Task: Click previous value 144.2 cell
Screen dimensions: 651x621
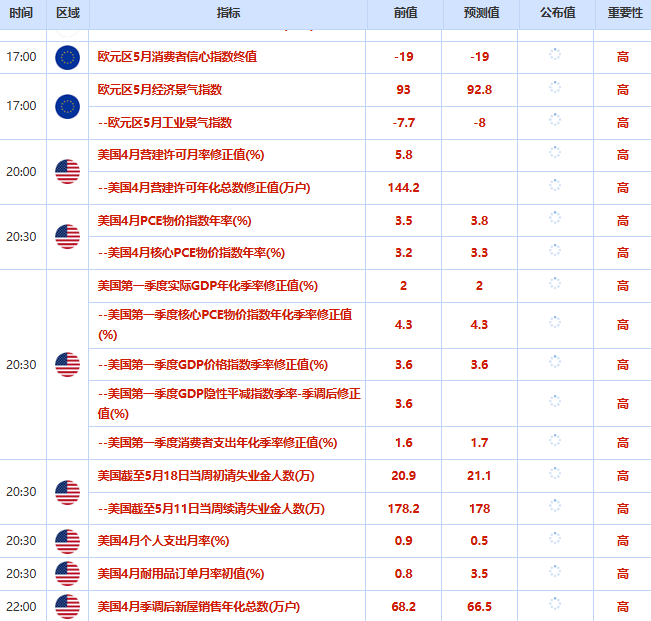Action: click(404, 188)
